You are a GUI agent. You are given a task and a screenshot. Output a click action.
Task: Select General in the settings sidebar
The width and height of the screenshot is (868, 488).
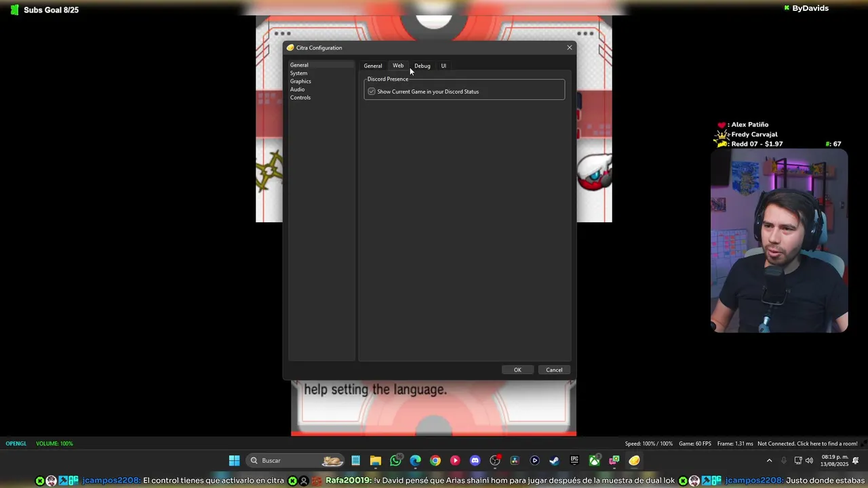[321, 65]
